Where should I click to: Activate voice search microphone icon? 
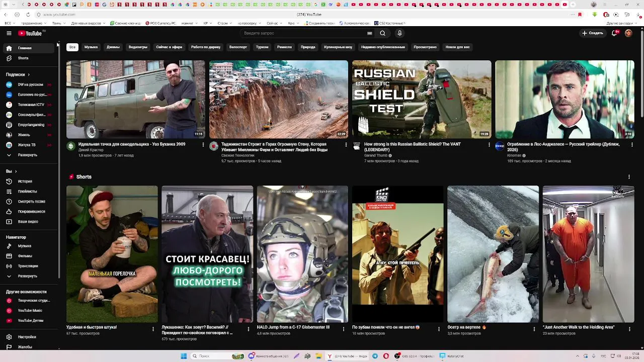[399, 33]
